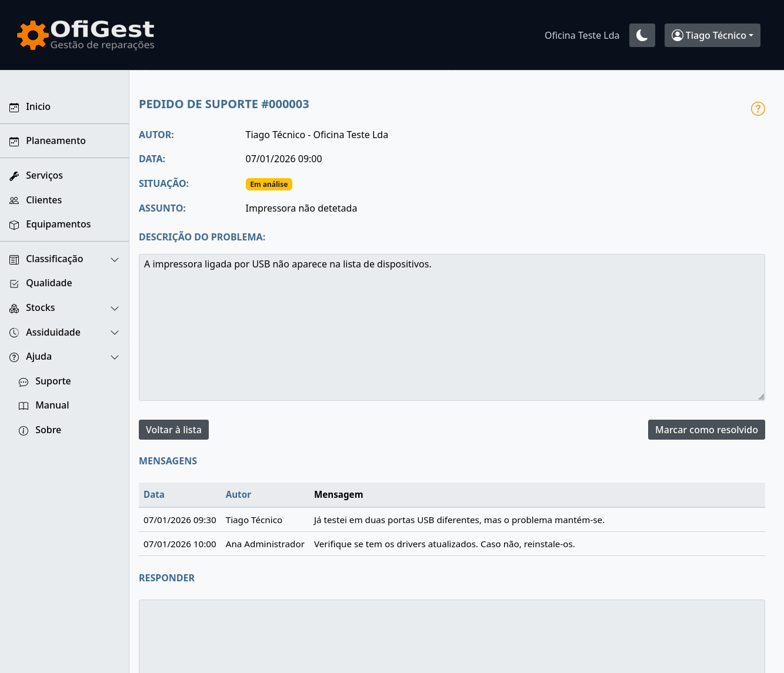Image resolution: width=784 pixels, height=673 pixels.
Task: Click the calendar icon beside Inicio
Action: (14, 108)
